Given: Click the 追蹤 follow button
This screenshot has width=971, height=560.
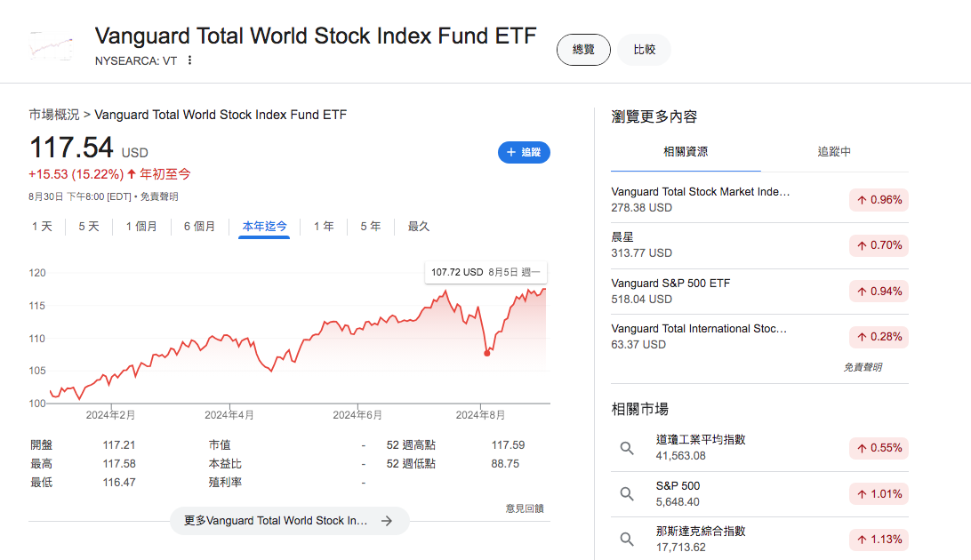Looking at the screenshot, I should [x=524, y=152].
